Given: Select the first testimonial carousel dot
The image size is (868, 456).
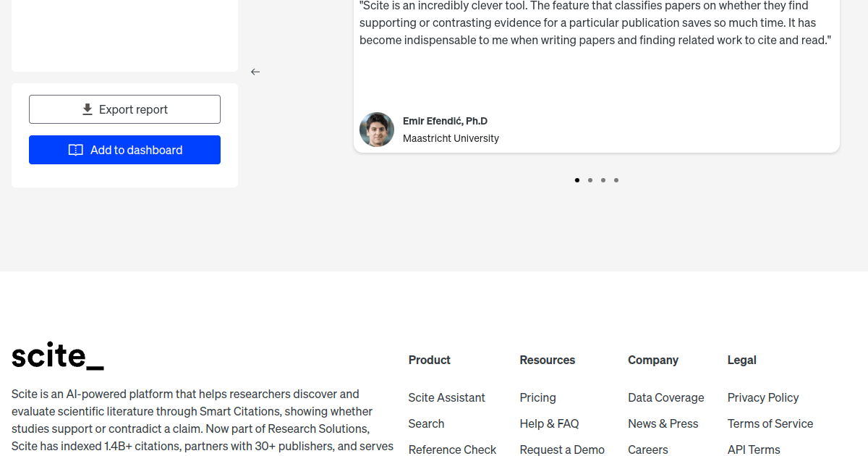Looking at the screenshot, I should coord(577,180).
